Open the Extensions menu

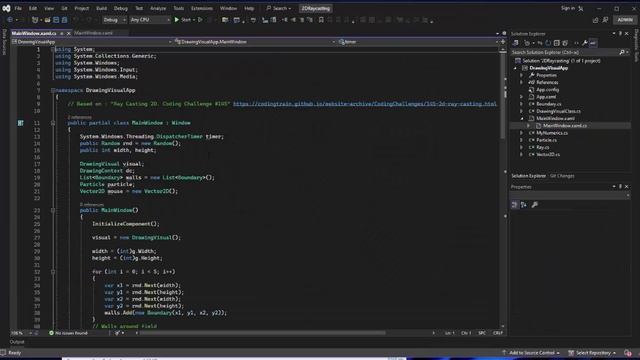pyautogui.click(x=202, y=8)
